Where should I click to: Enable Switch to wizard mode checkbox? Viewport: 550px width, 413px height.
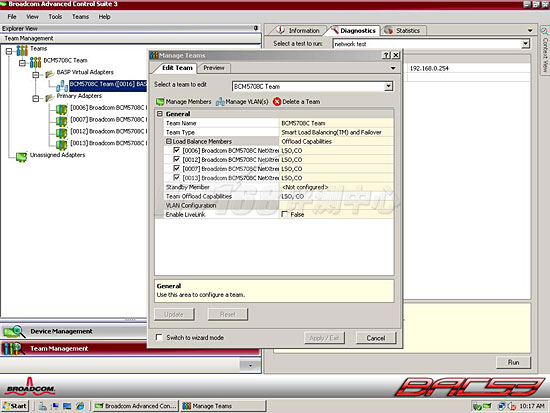(x=159, y=337)
